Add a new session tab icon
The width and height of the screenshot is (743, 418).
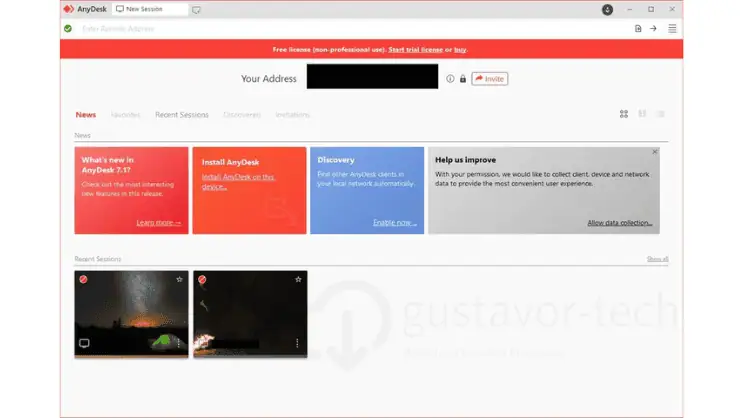pos(196,9)
